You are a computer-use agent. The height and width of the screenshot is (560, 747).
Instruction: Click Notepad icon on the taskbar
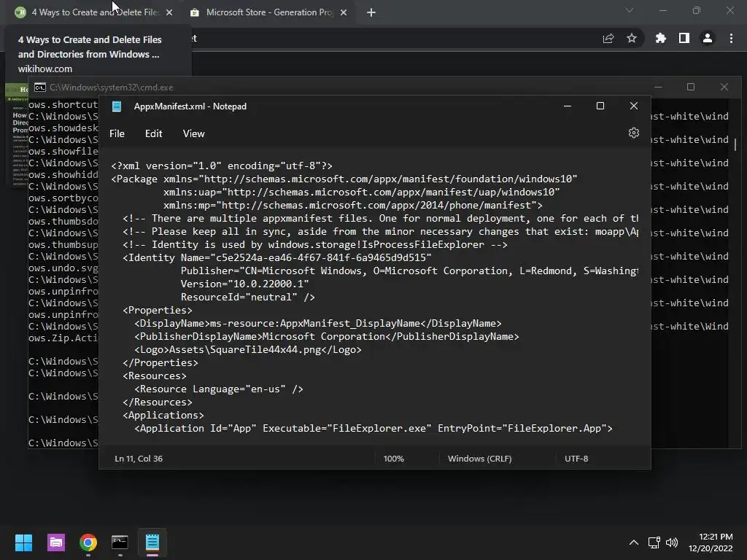click(152, 542)
